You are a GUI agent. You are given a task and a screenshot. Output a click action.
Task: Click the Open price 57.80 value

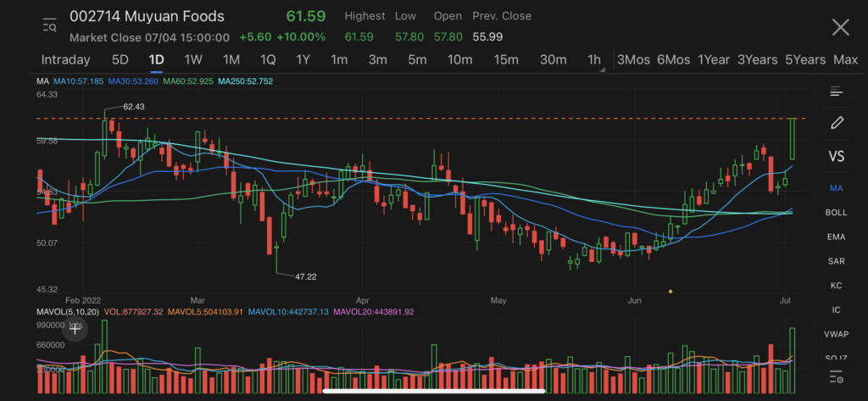tap(448, 37)
